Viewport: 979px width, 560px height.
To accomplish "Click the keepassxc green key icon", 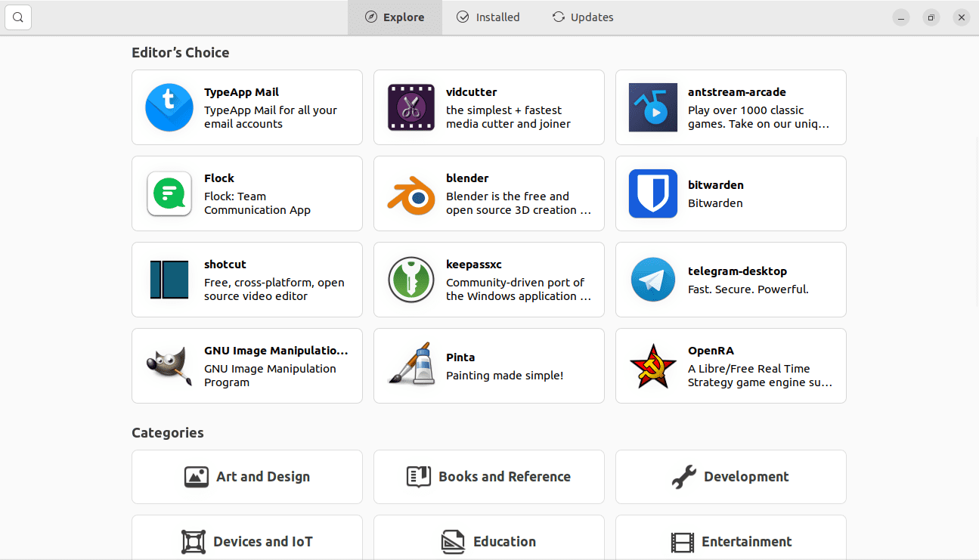I will 411,280.
